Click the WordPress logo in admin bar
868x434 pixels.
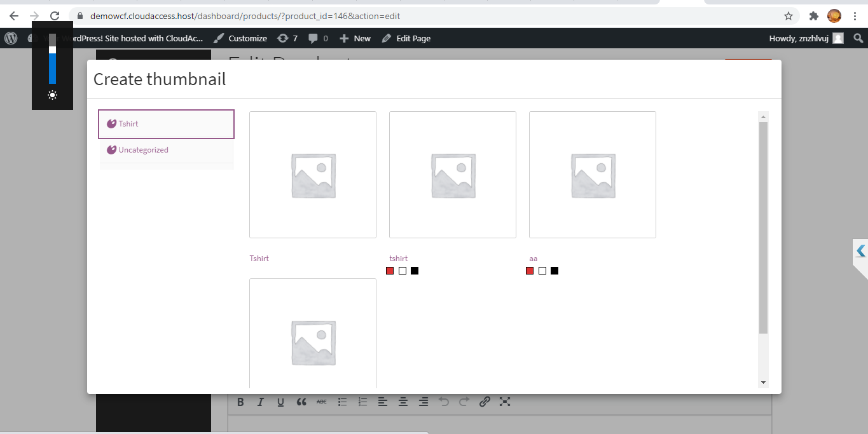click(11, 38)
